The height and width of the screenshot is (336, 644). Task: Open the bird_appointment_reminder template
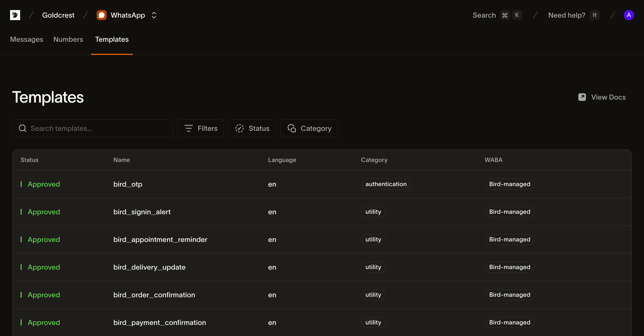point(160,239)
